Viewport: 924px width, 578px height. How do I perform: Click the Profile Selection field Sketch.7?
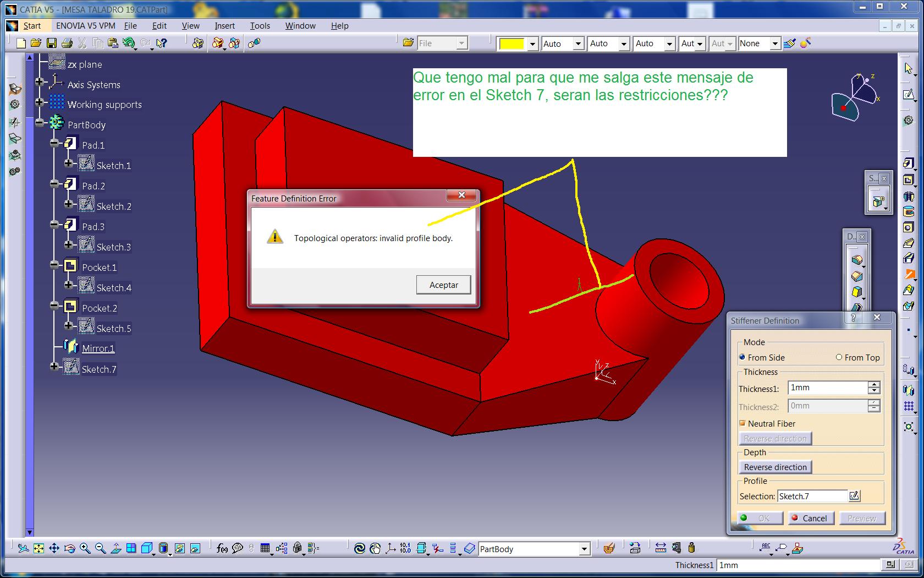click(812, 496)
